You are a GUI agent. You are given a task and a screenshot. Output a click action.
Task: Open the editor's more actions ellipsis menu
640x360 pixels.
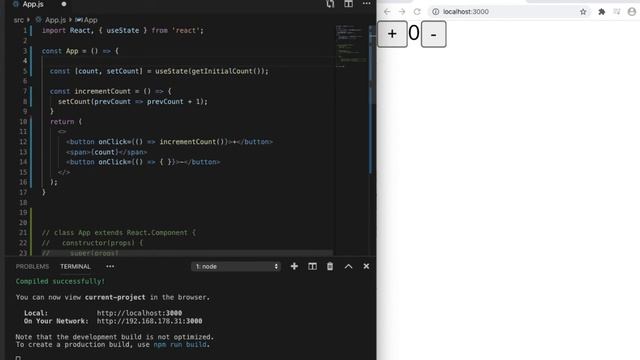pyautogui.click(x=367, y=4)
